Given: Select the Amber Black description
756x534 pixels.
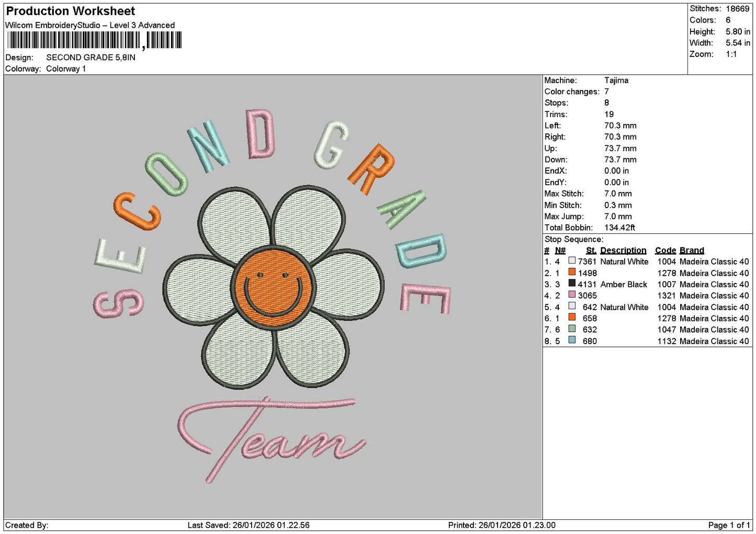Looking at the screenshot, I should click(624, 285).
